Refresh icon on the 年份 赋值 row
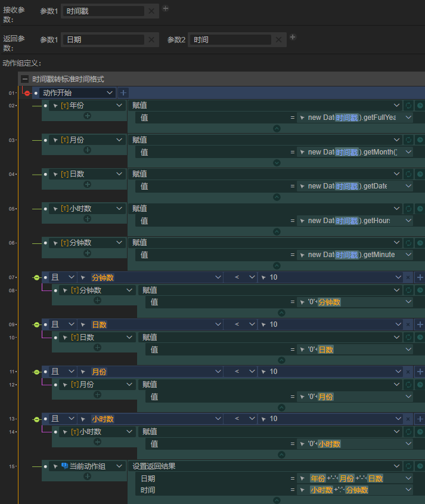The width and height of the screenshot is (425, 504). point(409,106)
